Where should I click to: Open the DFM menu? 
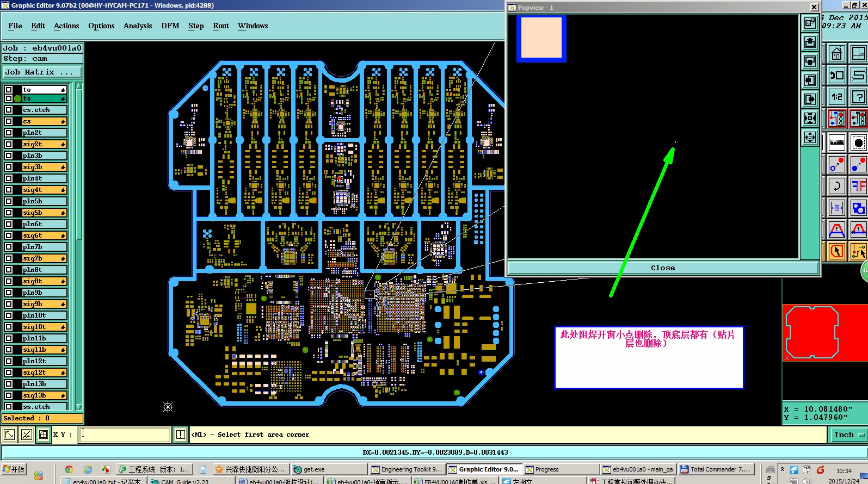tap(170, 26)
